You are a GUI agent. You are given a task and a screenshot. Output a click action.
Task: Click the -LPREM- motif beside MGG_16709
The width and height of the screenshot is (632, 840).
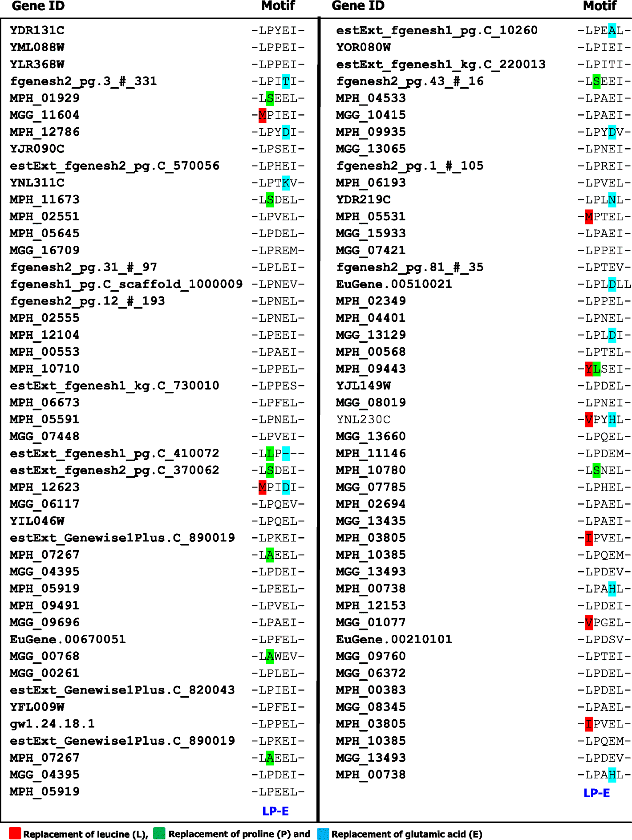point(278,250)
